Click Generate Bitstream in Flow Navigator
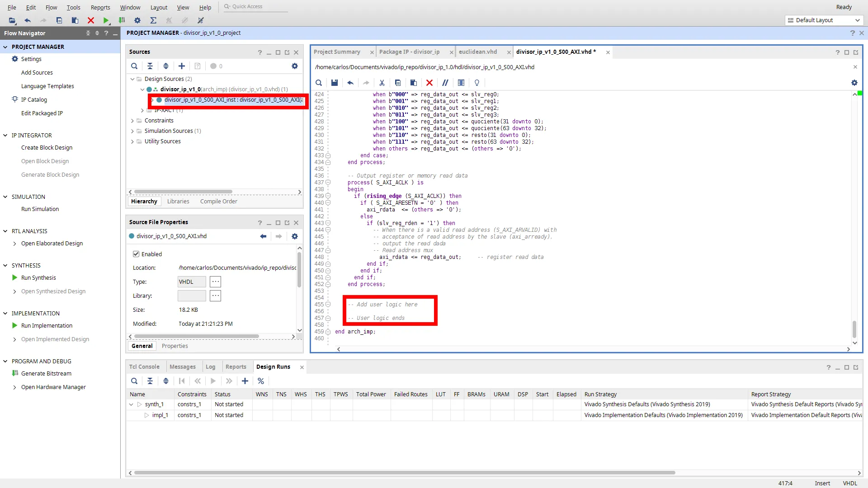Viewport: 868px width, 488px height. coord(46,374)
